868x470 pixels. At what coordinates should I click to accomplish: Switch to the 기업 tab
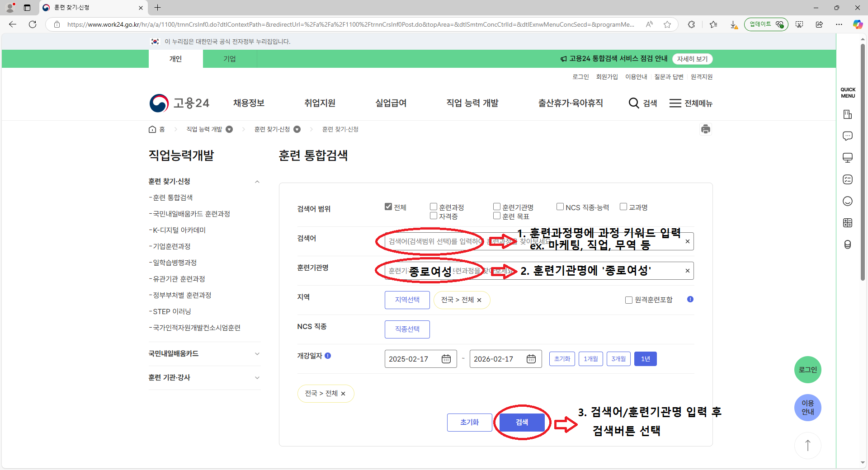tap(230, 59)
